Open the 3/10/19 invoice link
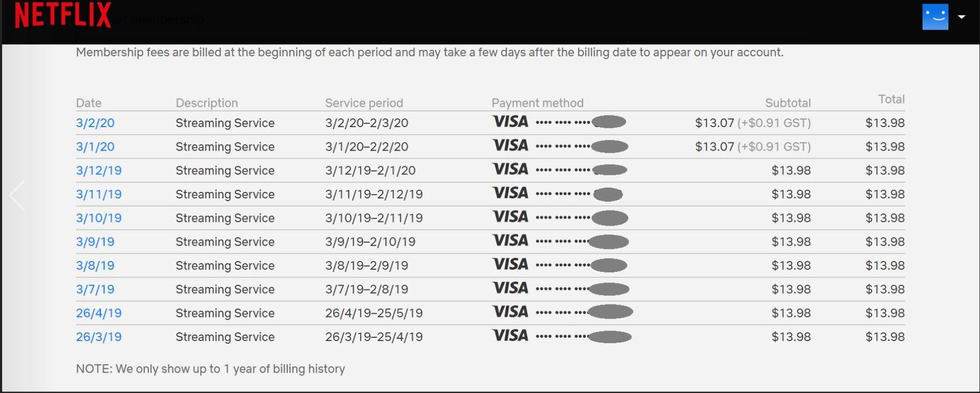The width and height of the screenshot is (980, 393). [99, 218]
